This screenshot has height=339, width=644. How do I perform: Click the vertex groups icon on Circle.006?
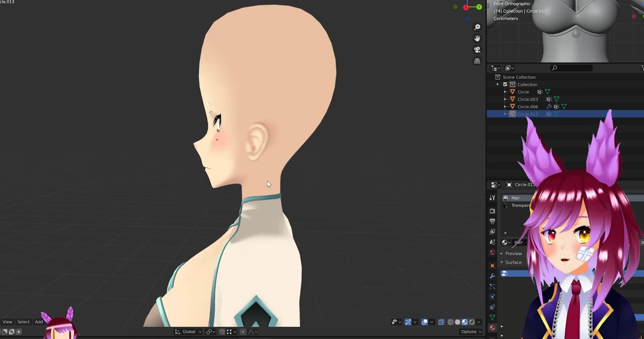click(x=556, y=107)
